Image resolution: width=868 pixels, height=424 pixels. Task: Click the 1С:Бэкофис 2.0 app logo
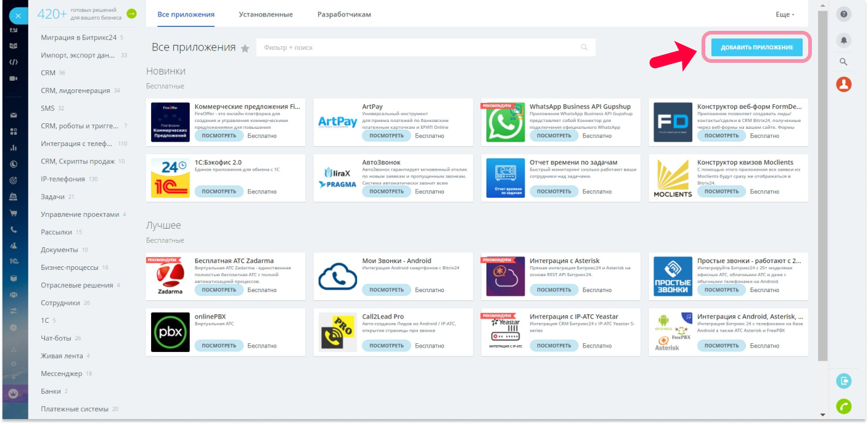pos(170,178)
